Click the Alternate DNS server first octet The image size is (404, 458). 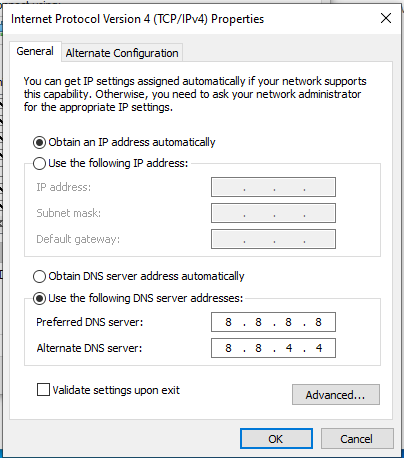(x=228, y=348)
